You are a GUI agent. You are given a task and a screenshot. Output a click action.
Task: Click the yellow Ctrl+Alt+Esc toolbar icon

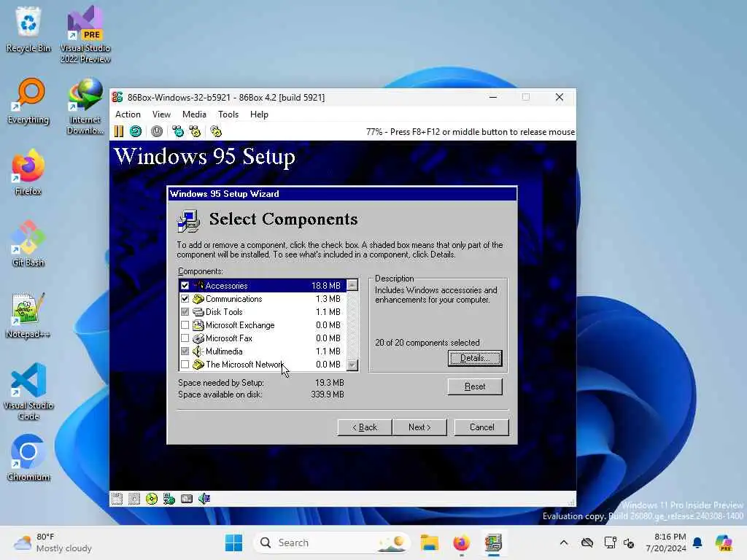click(195, 131)
